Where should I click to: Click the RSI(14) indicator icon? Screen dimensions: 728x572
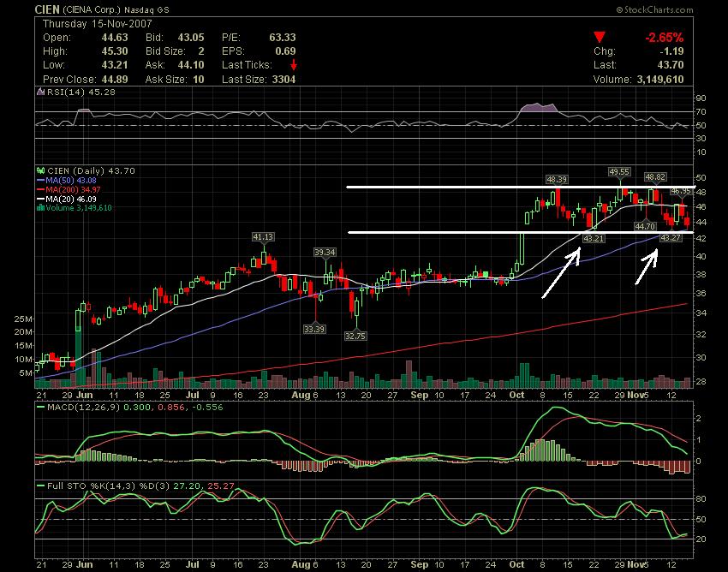(41, 92)
